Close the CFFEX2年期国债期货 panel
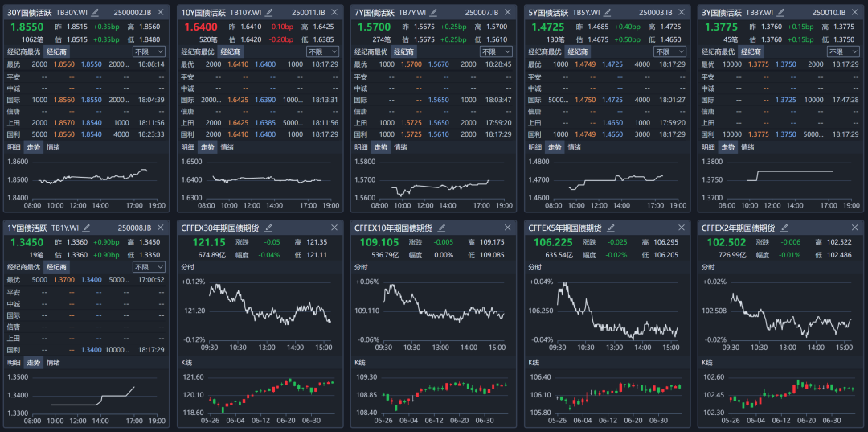 [x=855, y=228]
